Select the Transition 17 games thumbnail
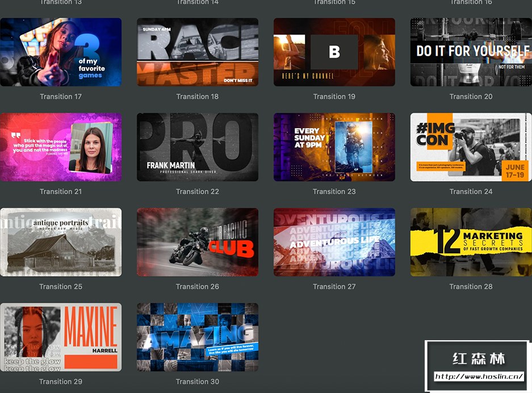 pos(61,52)
